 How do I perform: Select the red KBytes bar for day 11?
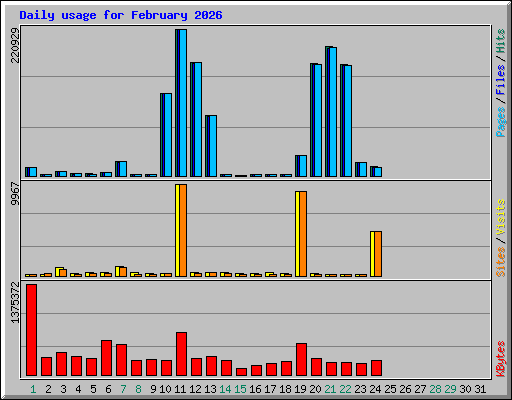181,354
